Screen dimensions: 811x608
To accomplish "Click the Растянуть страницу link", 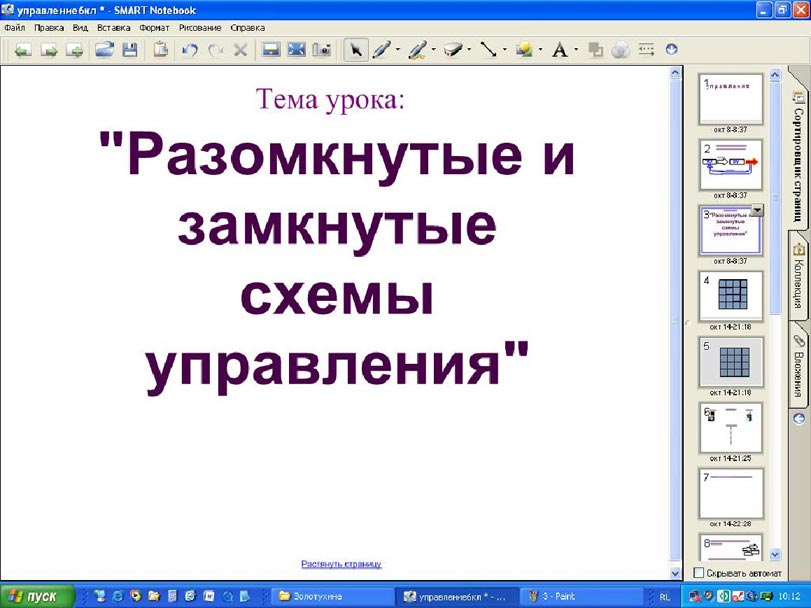I will click(341, 564).
